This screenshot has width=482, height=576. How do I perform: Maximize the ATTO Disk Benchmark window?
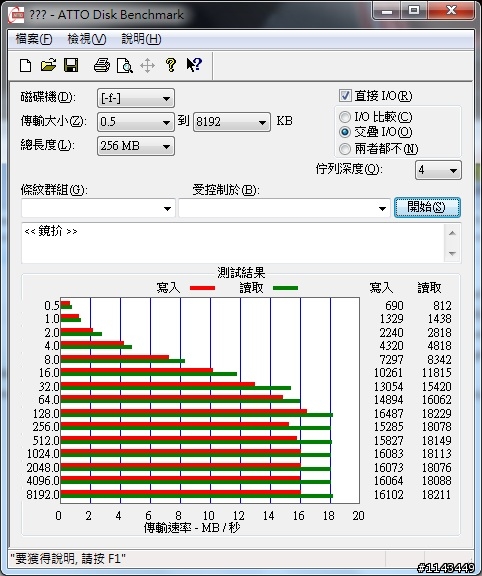[x=413, y=11]
